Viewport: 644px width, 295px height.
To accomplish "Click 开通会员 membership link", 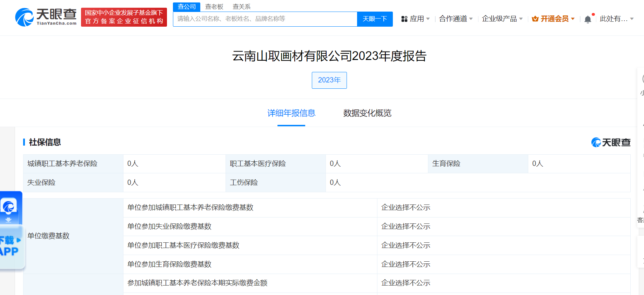I will 555,19.
